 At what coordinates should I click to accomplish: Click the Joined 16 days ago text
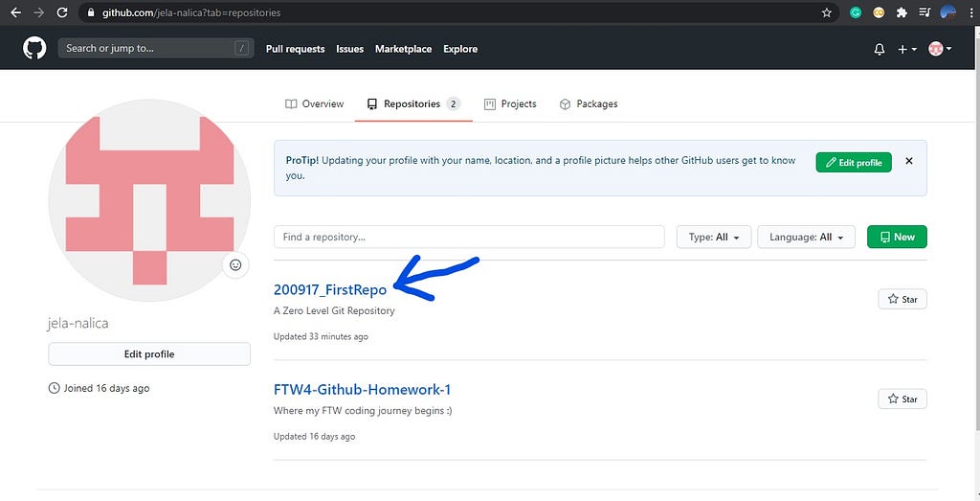(106, 388)
